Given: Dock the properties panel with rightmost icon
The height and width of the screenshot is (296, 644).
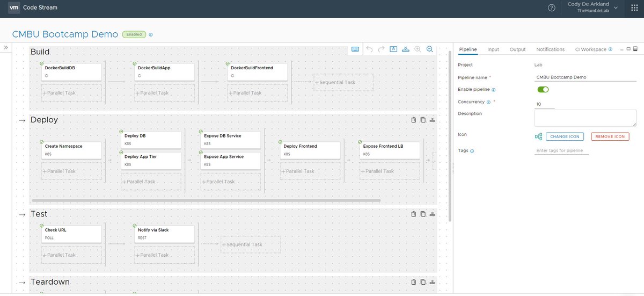Looking at the screenshot, I should [635, 49].
